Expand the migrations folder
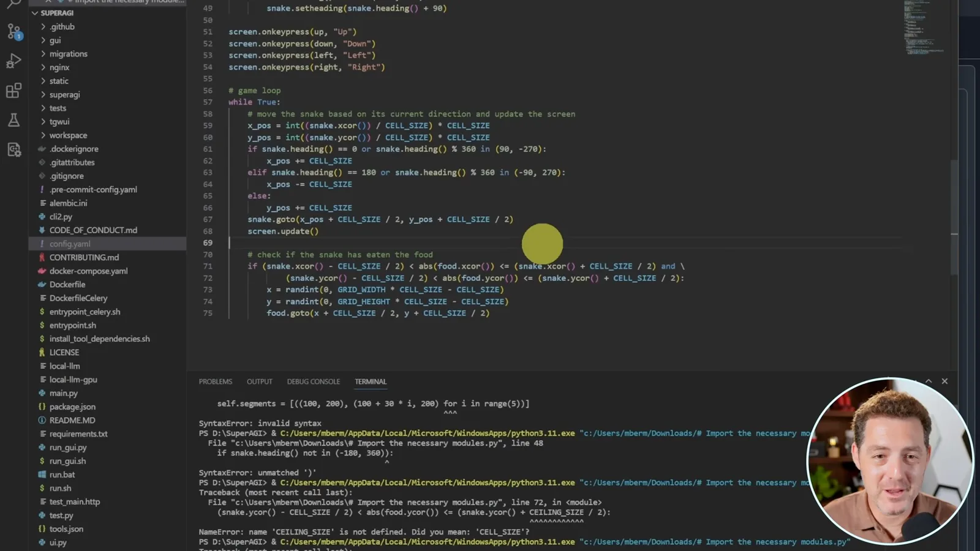Screen dimensions: 980x551 [69, 54]
